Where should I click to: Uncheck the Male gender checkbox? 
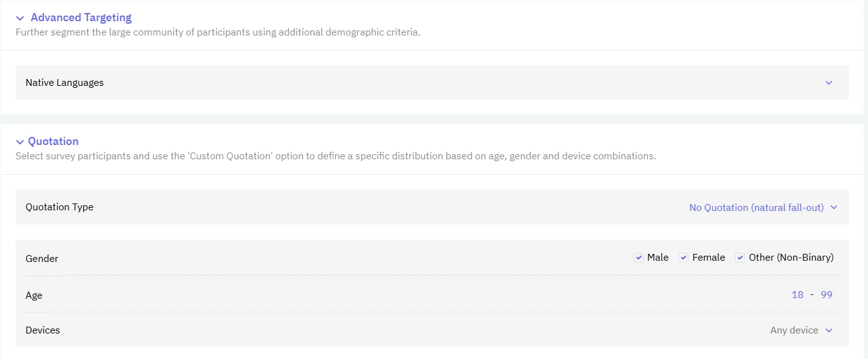click(638, 258)
